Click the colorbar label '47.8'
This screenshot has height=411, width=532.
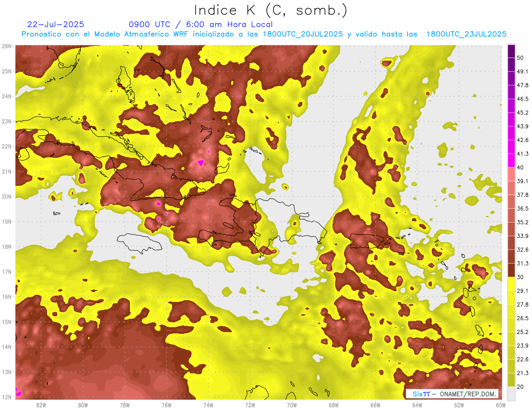click(x=522, y=85)
